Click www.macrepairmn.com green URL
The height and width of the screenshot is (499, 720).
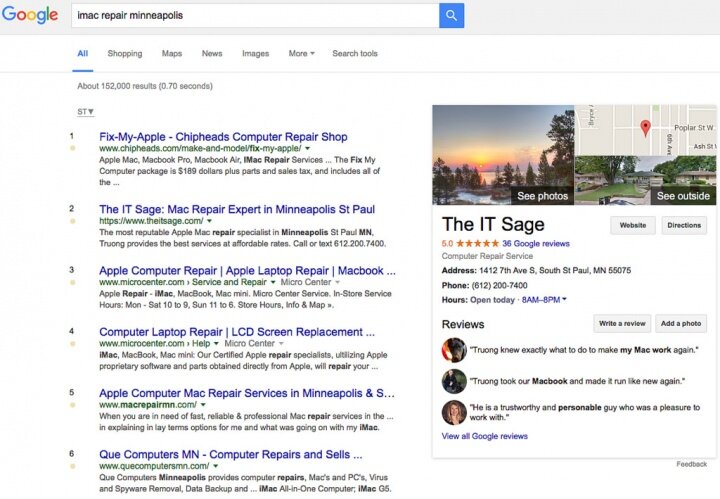click(x=148, y=405)
